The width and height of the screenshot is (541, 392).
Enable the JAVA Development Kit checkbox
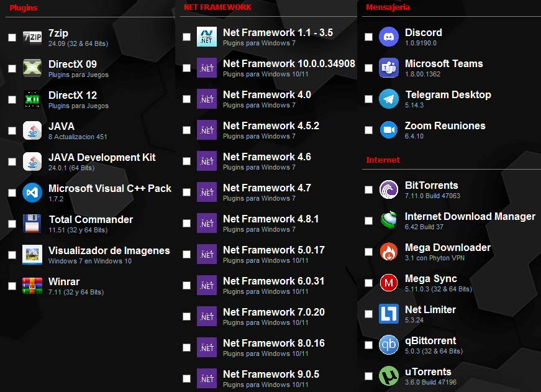coord(12,162)
